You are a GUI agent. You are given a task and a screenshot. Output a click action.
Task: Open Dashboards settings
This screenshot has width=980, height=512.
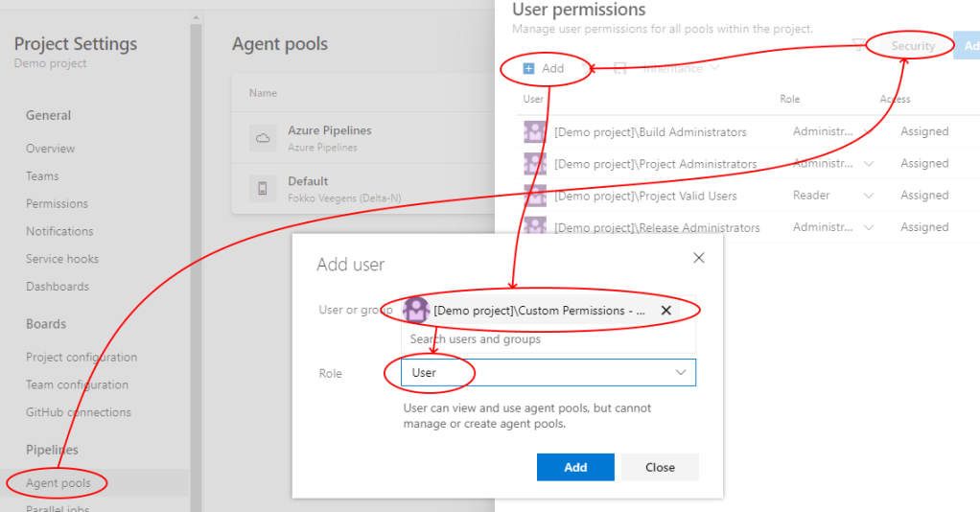point(57,286)
